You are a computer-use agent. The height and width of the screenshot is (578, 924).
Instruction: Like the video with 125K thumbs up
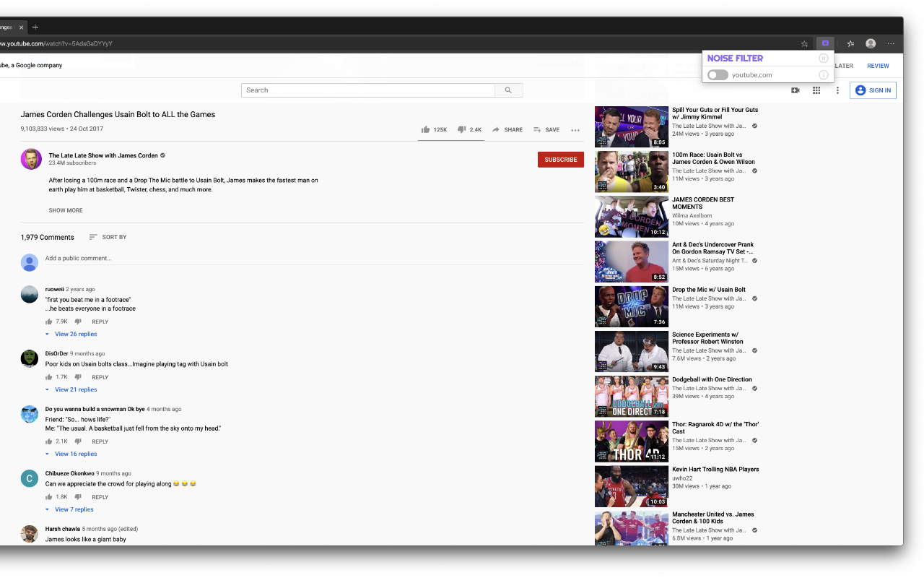435,130
